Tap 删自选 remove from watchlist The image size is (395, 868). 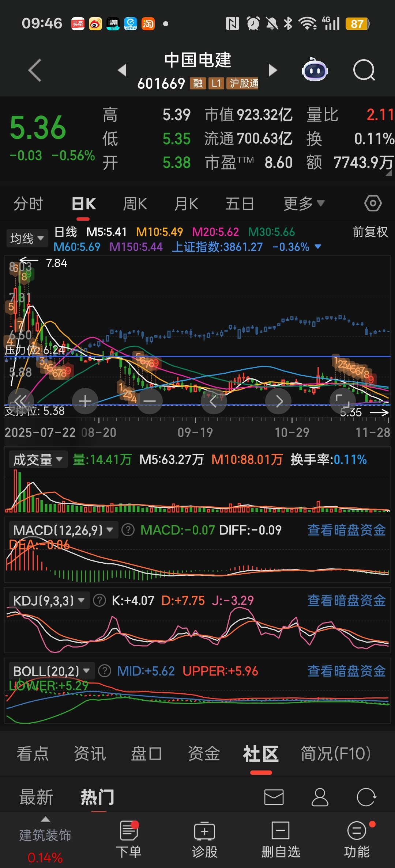pyautogui.click(x=281, y=839)
